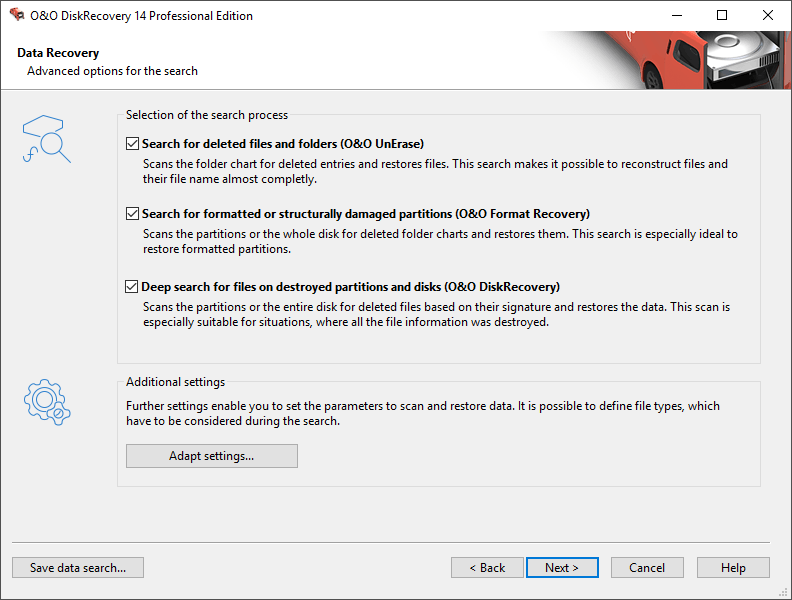Close the DiskRecovery window
The height and width of the screenshot is (600, 792).
(768, 16)
